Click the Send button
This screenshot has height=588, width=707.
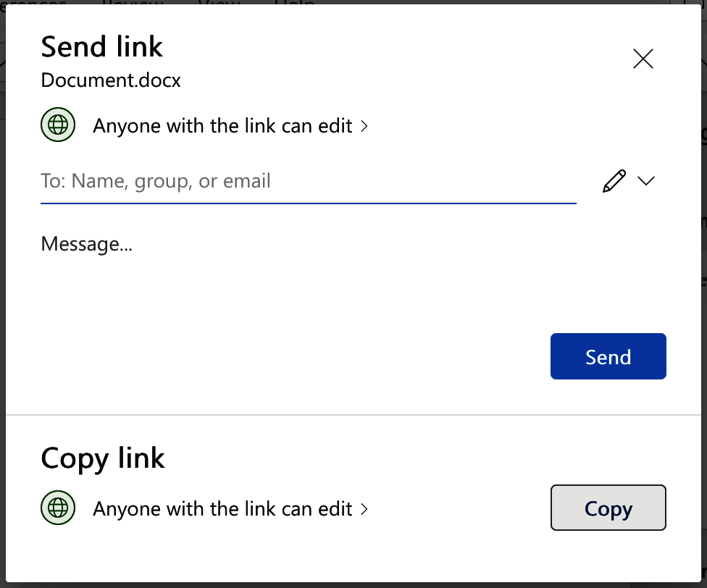coord(608,356)
